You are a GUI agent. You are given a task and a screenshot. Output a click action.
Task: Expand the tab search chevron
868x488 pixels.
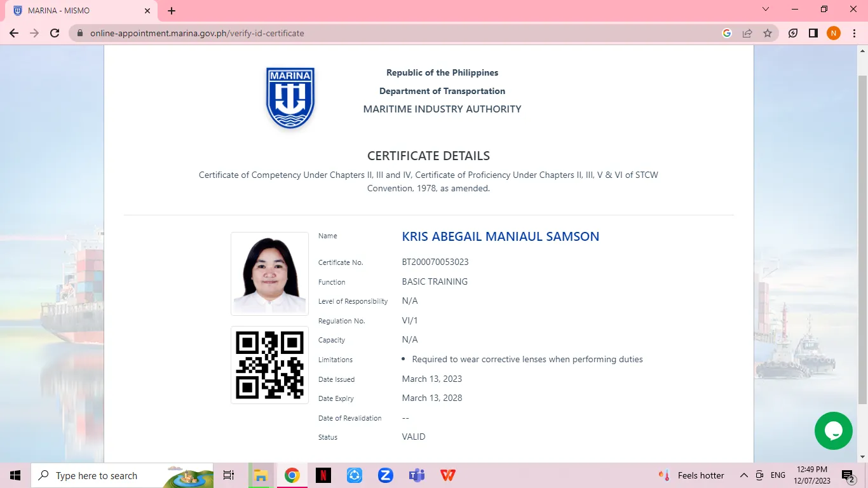point(766,10)
